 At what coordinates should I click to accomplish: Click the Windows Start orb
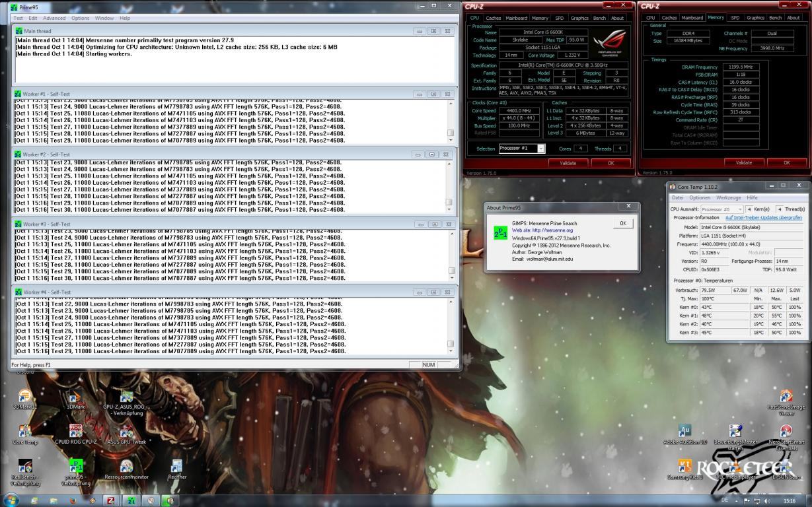11,500
